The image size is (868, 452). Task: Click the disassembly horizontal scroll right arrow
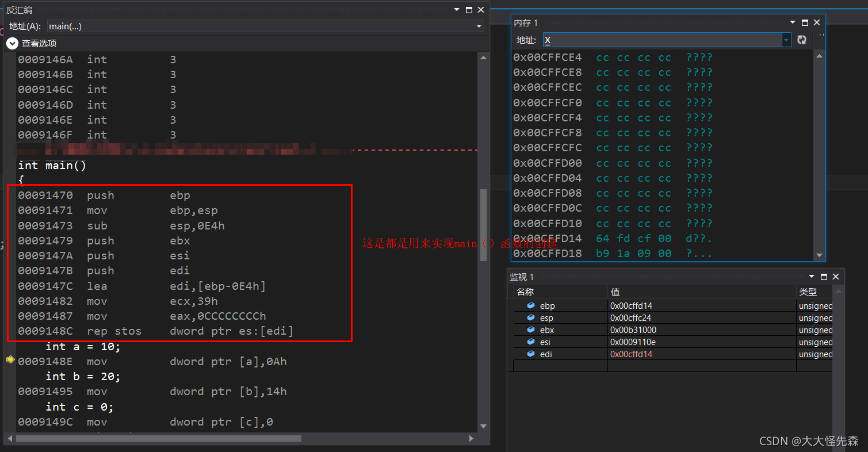point(471,438)
